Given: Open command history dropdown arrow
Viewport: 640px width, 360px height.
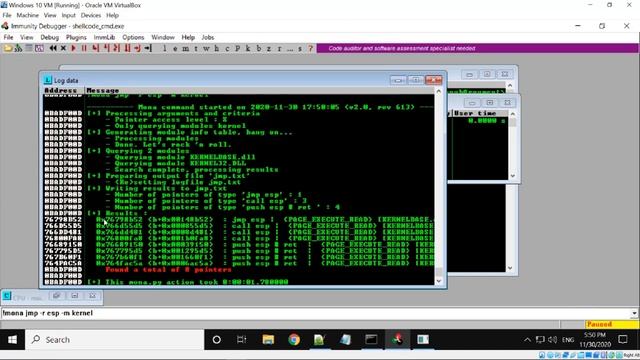Looking at the screenshot, I should pos(634,313).
